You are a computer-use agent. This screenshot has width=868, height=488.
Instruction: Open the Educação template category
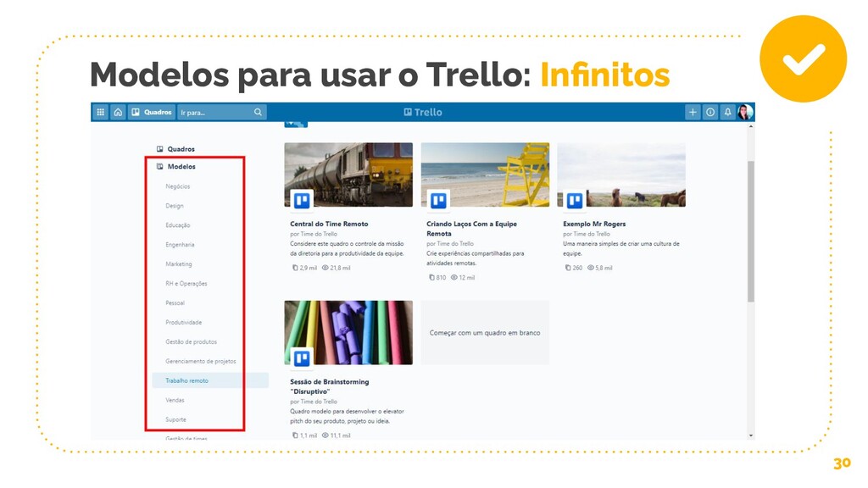(x=177, y=225)
